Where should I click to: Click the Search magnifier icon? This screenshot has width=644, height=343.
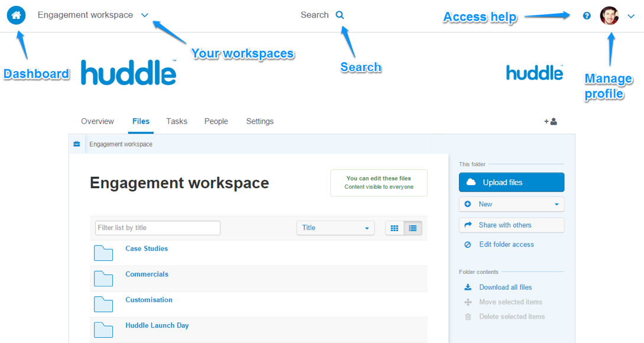(340, 15)
